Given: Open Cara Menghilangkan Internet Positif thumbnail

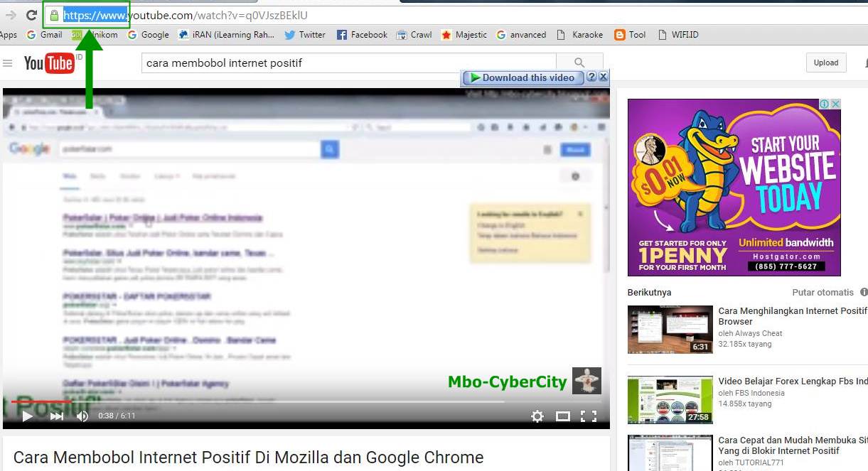Looking at the screenshot, I should (670, 330).
